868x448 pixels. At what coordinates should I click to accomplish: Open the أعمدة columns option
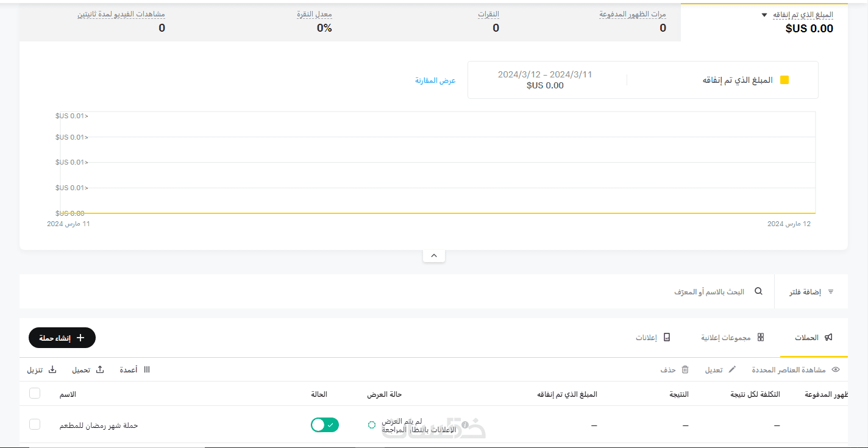(135, 370)
